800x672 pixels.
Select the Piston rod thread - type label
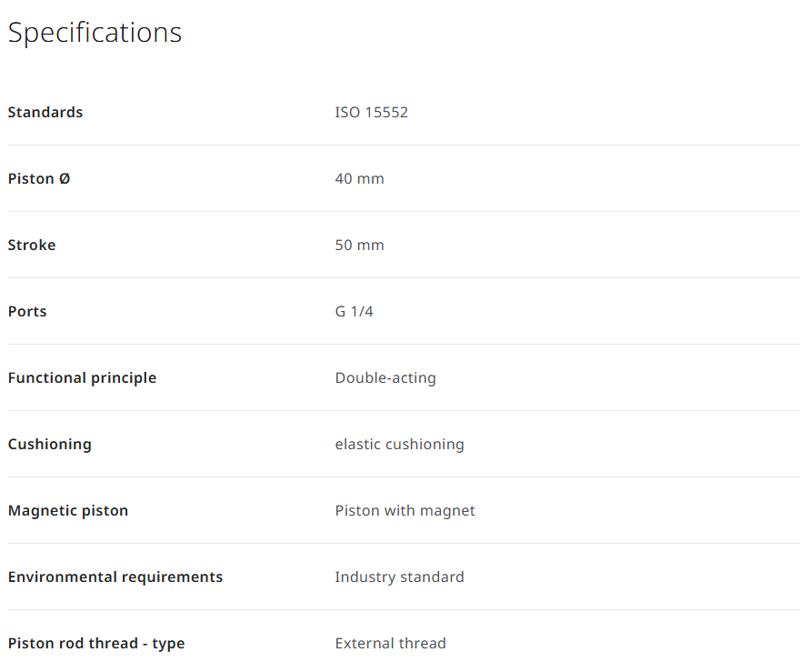tap(96, 644)
